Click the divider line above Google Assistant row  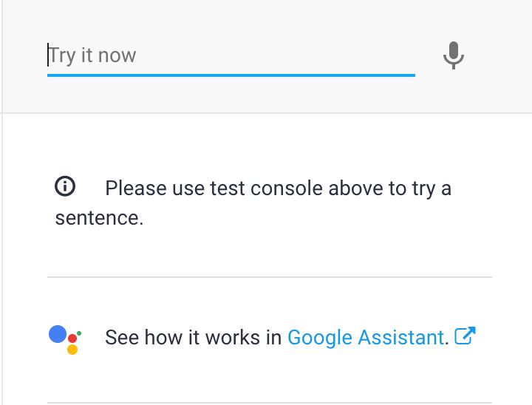pyautogui.click(x=269, y=277)
